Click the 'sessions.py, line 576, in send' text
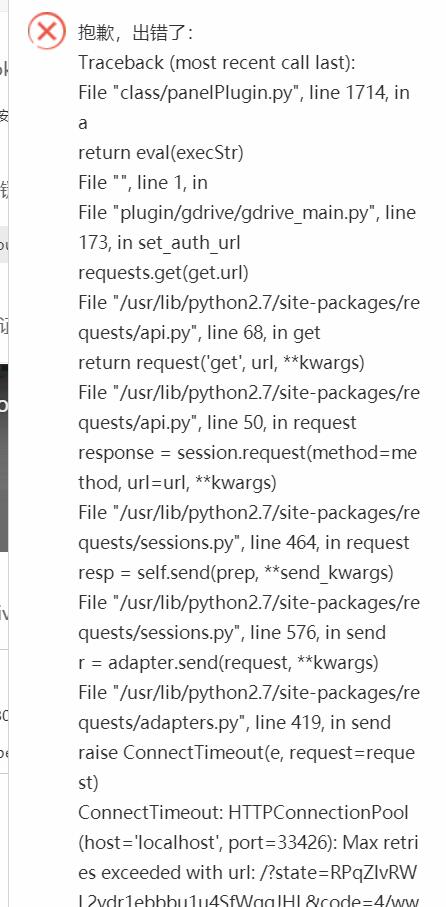This screenshot has height=907, width=446. (232, 634)
